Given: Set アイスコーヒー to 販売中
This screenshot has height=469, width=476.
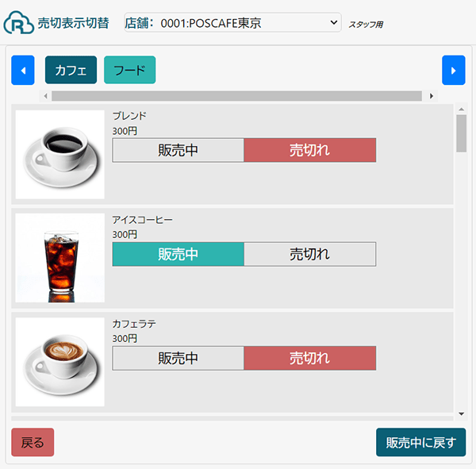Looking at the screenshot, I should (178, 254).
